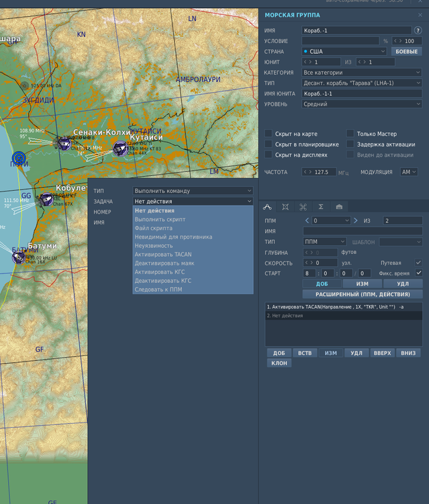The width and height of the screenshot is (429, 504).
Task: Tick the 'Только Мастер' checkbox
Action: 350,134
